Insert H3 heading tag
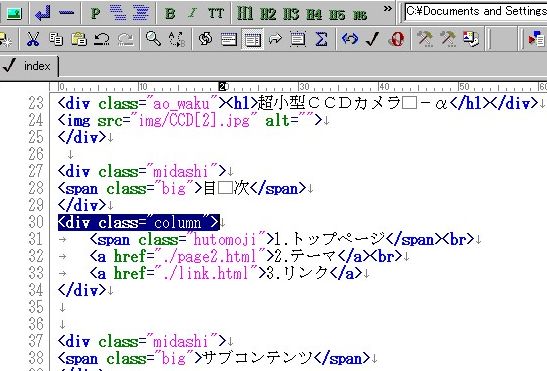 (x=291, y=14)
